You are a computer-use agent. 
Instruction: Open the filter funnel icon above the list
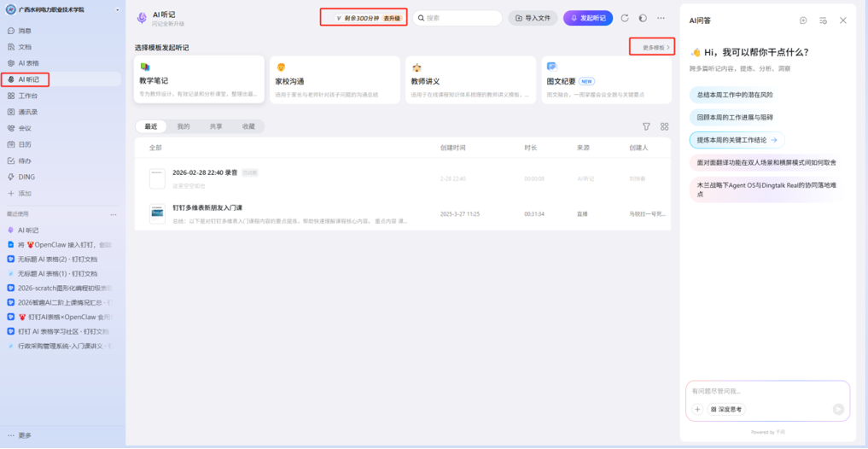646,126
